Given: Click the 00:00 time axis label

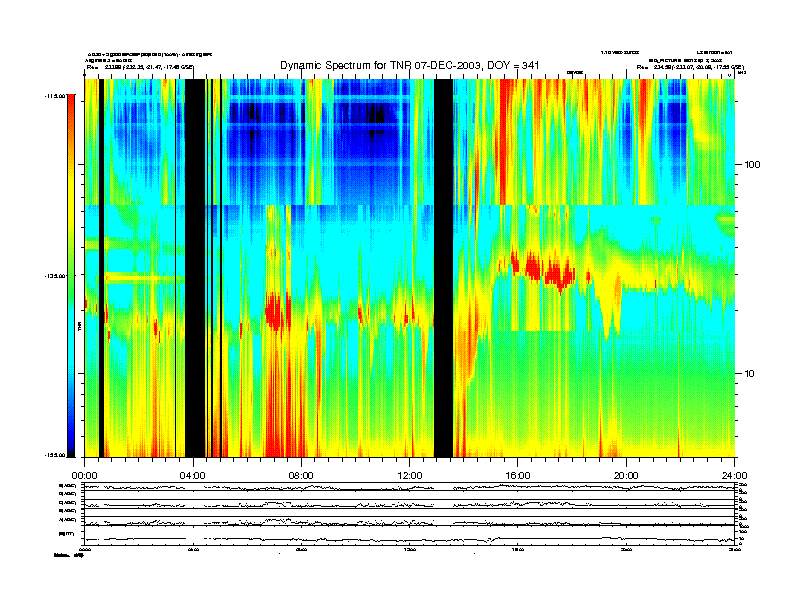Looking at the screenshot, I should click(x=84, y=476).
